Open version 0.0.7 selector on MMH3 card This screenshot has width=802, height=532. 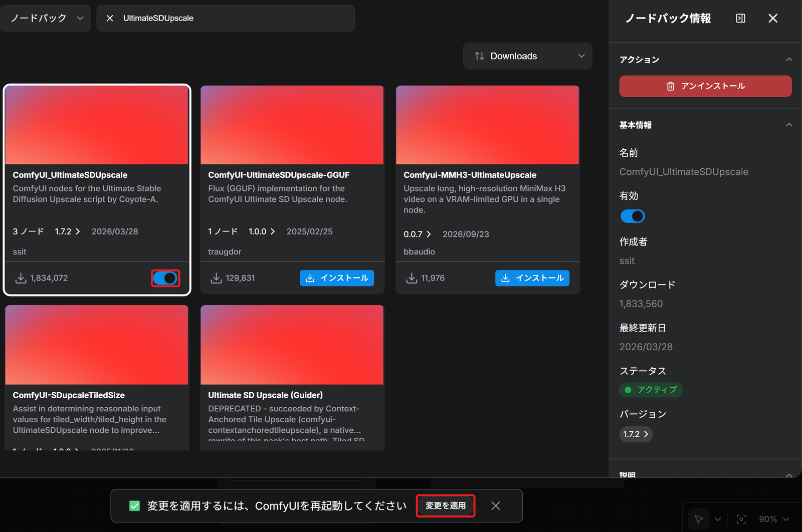point(417,234)
